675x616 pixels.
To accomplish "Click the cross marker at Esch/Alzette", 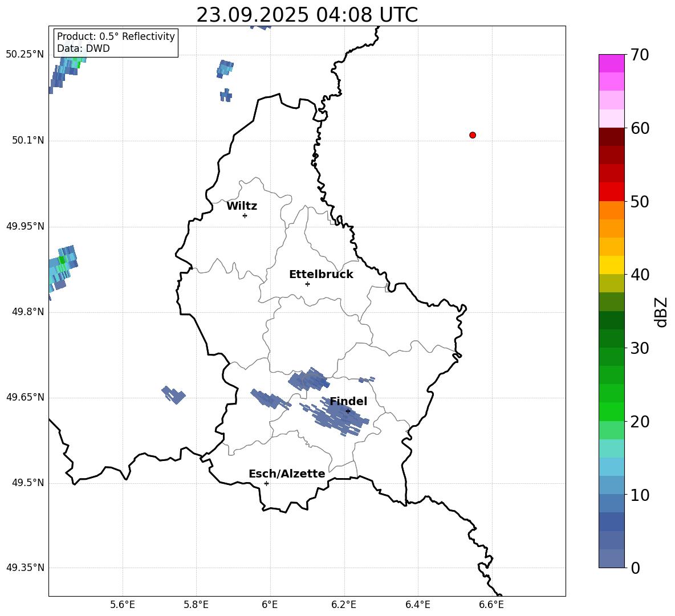I will point(266,483).
